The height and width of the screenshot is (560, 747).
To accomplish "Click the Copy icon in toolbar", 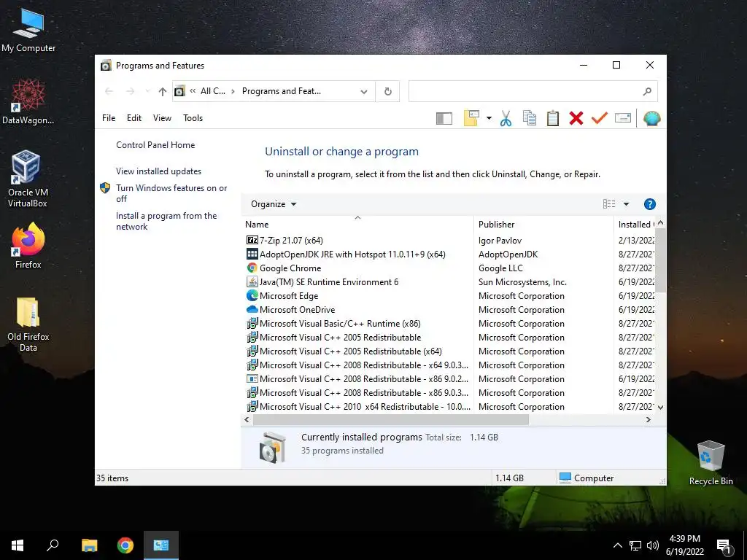I will [x=530, y=118].
